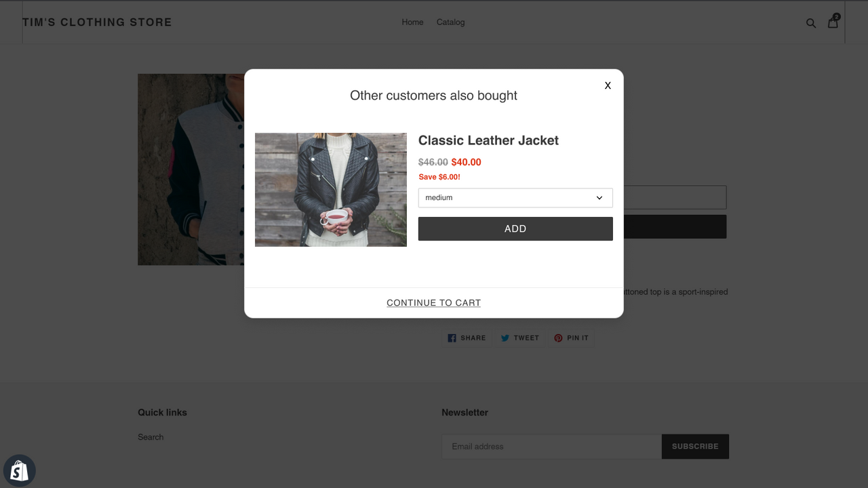The image size is (868, 488).
Task: Open the shopping bag cart icon
Action: tap(832, 22)
